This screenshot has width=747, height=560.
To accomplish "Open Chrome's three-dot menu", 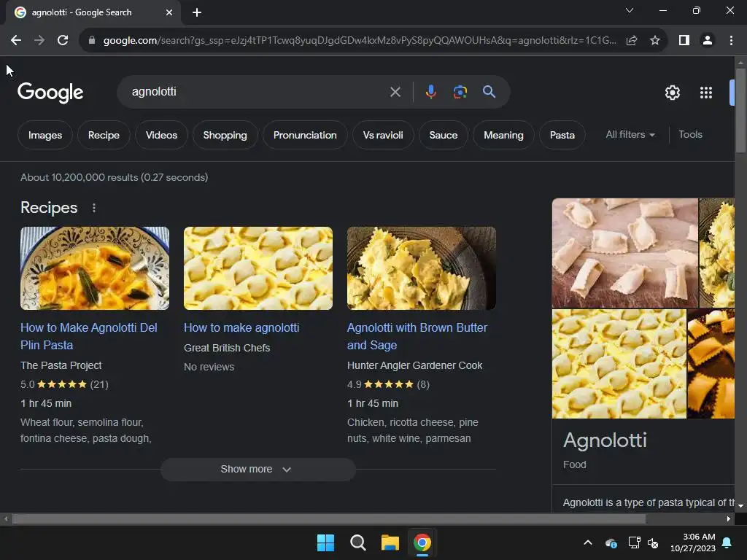I will pos(731,41).
